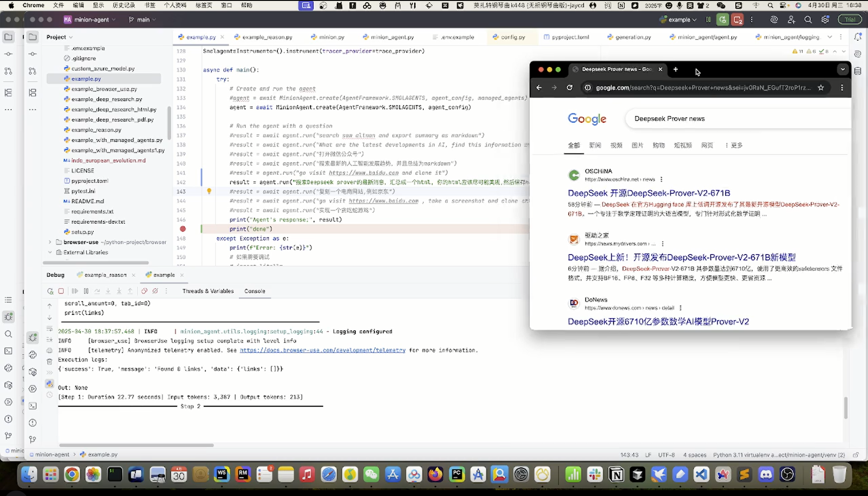Open DeepSeek-Prover-V2-671B OSCHINA result
This screenshot has width=868, height=496.
649,193
